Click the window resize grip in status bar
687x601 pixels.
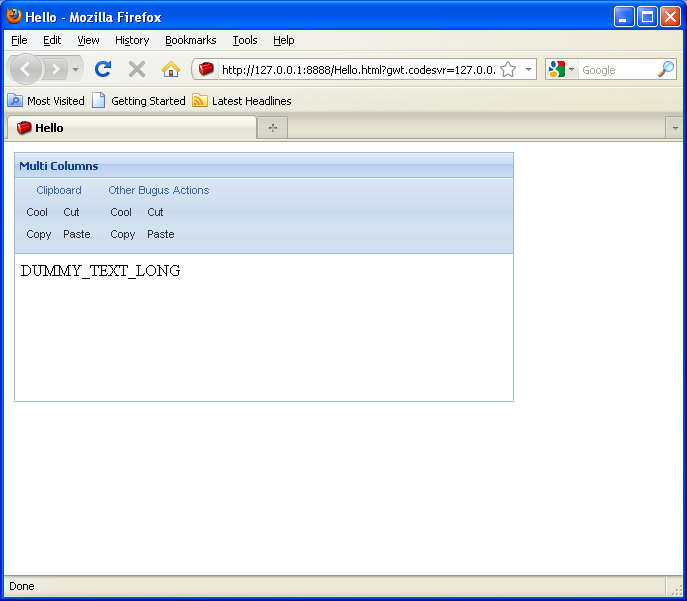pos(677,590)
